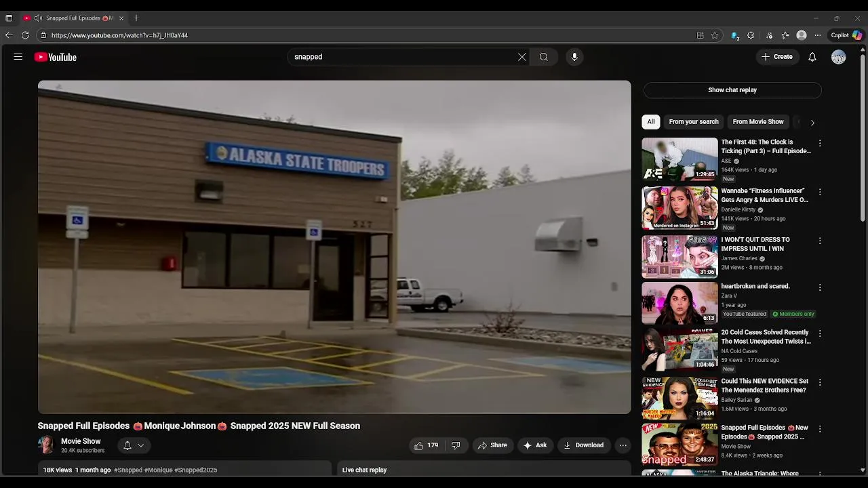This screenshot has height=488, width=868.
Task: Go back with the browser back arrow
Action: (9, 35)
